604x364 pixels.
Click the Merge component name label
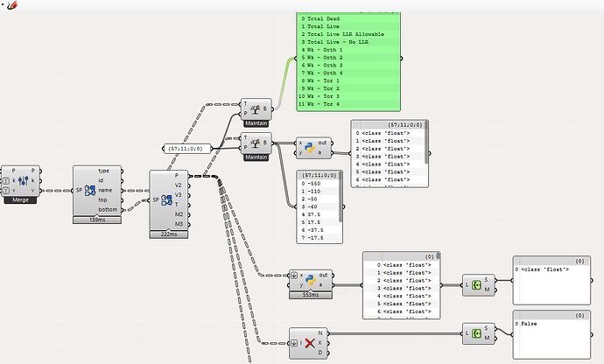pos(21,200)
